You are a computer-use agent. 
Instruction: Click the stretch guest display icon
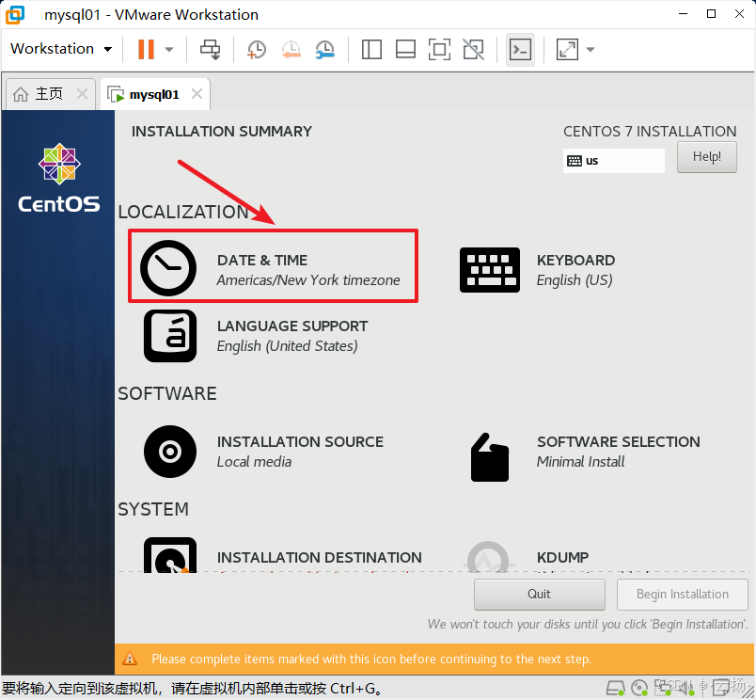click(567, 49)
